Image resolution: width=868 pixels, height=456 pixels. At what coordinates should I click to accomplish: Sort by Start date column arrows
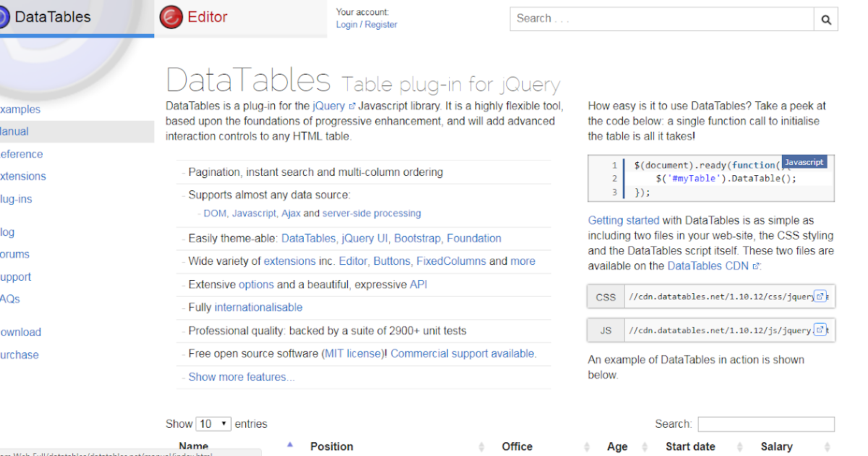[x=740, y=447]
